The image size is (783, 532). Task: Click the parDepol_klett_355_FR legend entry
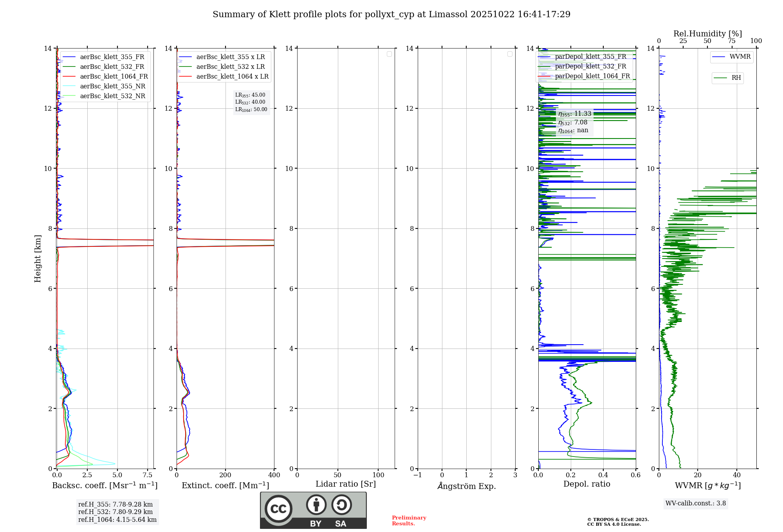pos(590,57)
